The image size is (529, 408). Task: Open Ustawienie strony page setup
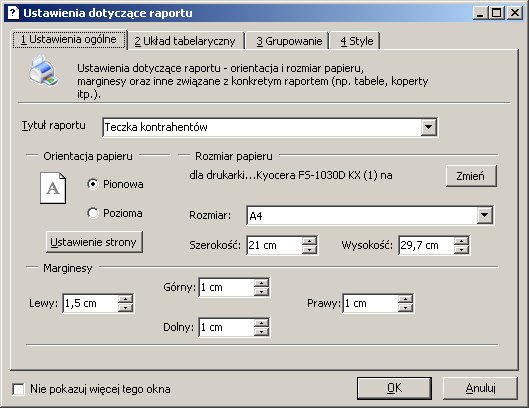click(x=94, y=242)
